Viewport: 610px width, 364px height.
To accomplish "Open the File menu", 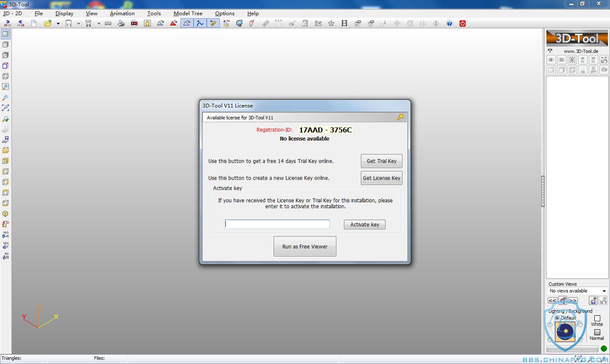I will click(39, 14).
